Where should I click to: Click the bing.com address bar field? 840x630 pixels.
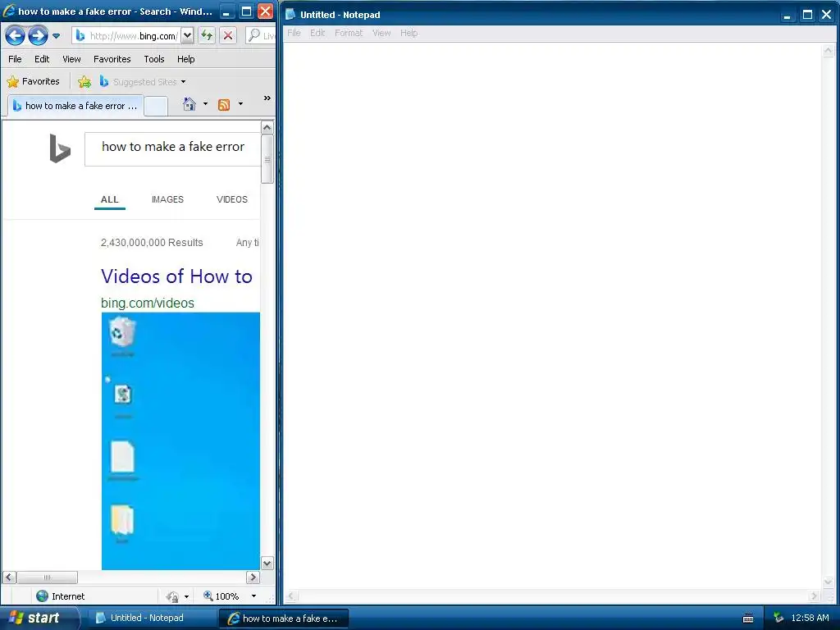point(126,36)
